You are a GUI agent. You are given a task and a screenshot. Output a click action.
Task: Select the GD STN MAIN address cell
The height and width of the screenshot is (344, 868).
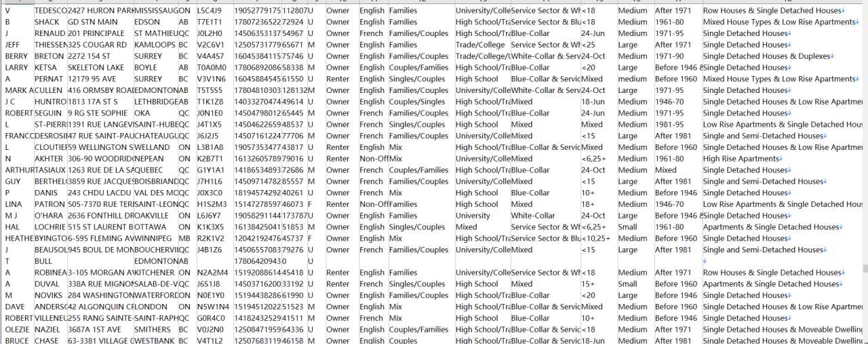[x=100, y=22]
